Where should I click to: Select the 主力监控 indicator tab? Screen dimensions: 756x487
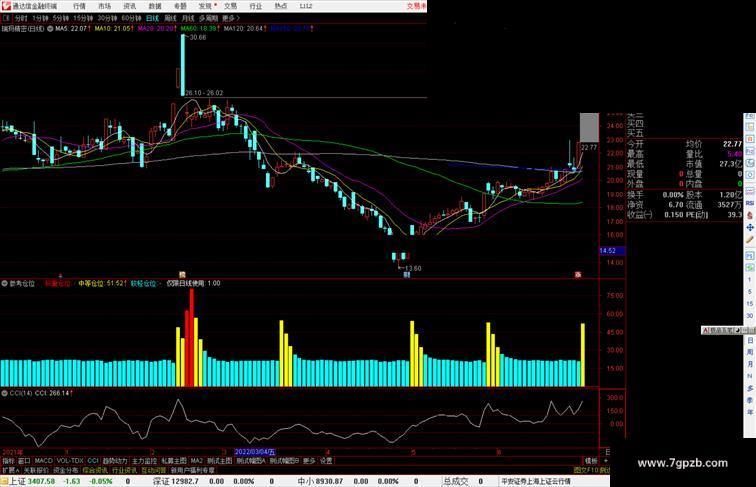click(144, 461)
